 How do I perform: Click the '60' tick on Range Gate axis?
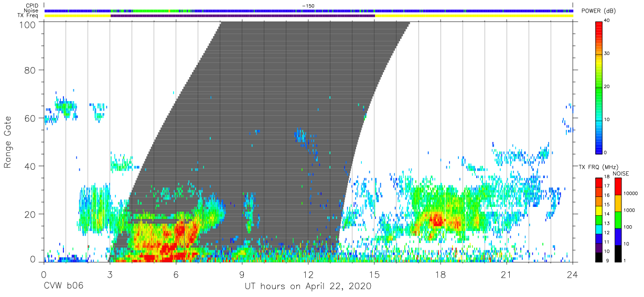31,118
